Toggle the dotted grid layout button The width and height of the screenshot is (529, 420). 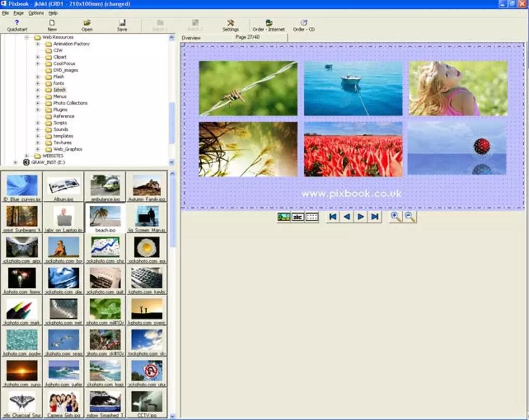pyautogui.click(x=312, y=217)
